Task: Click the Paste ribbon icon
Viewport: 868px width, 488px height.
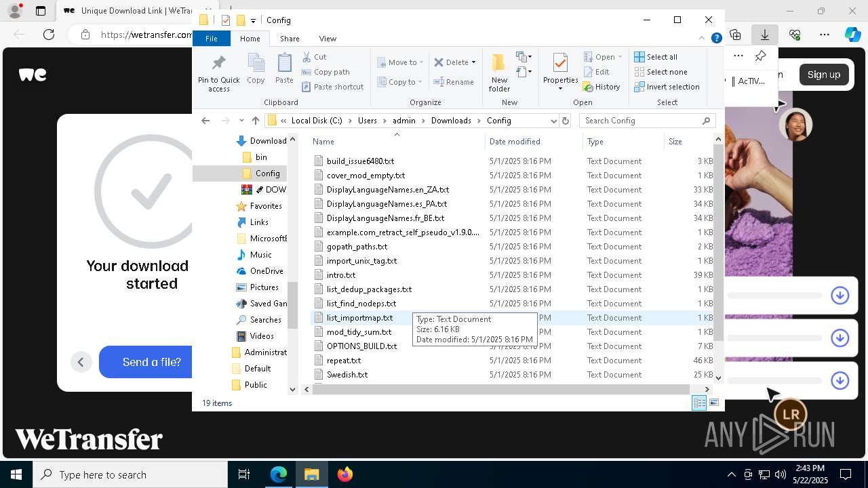Action: pyautogui.click(x=284, y=62)
